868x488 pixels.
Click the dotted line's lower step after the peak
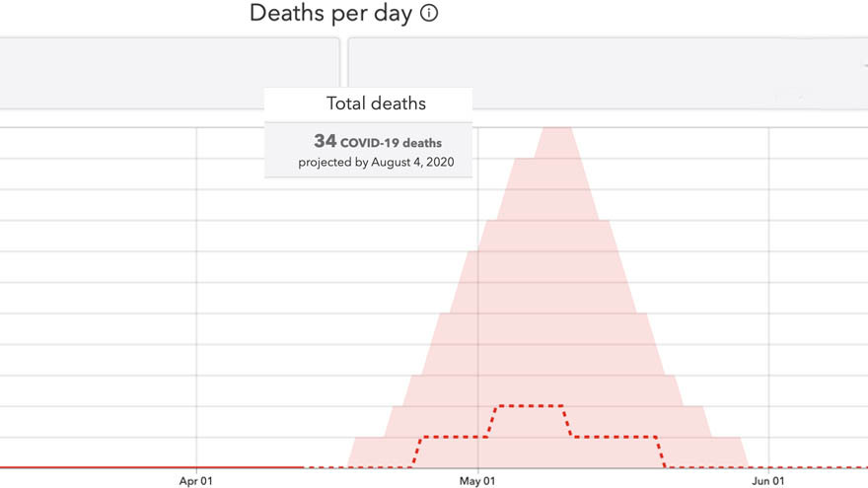point(614,436)
